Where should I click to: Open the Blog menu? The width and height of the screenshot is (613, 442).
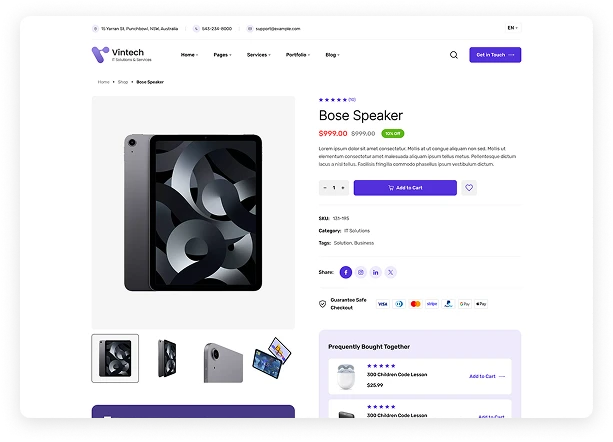pyautogui.click(x=332, y=55)
